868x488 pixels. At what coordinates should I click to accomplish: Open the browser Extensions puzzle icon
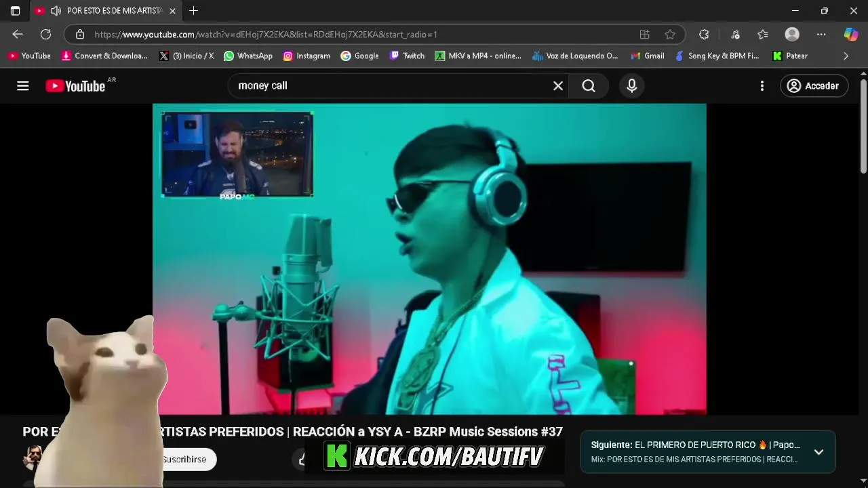pos(704,34)
